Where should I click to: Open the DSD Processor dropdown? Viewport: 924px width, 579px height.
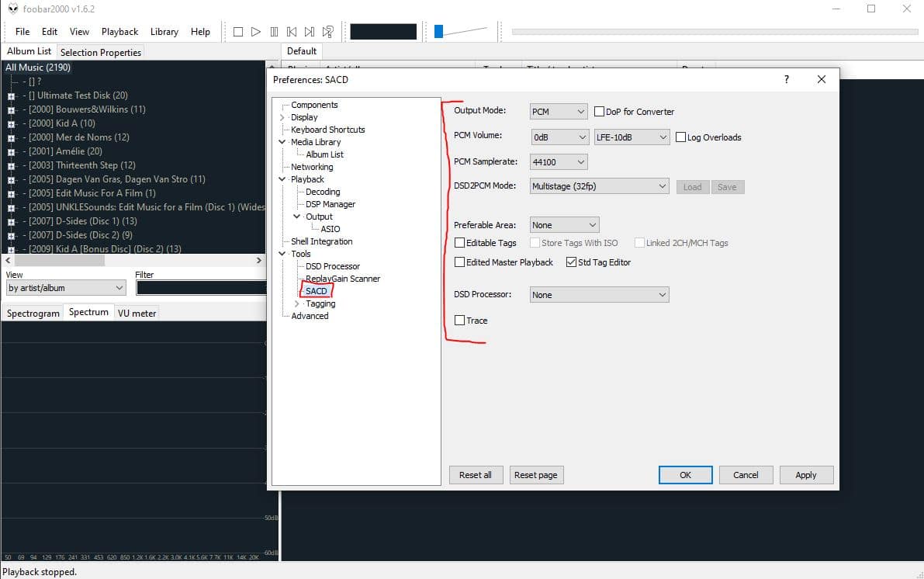[599, 295]
